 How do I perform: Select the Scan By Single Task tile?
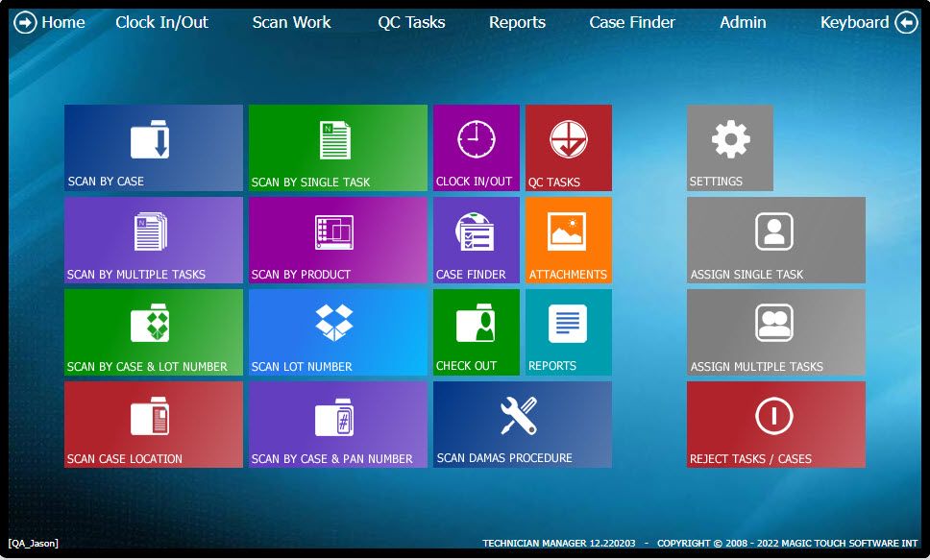point(337,148)
